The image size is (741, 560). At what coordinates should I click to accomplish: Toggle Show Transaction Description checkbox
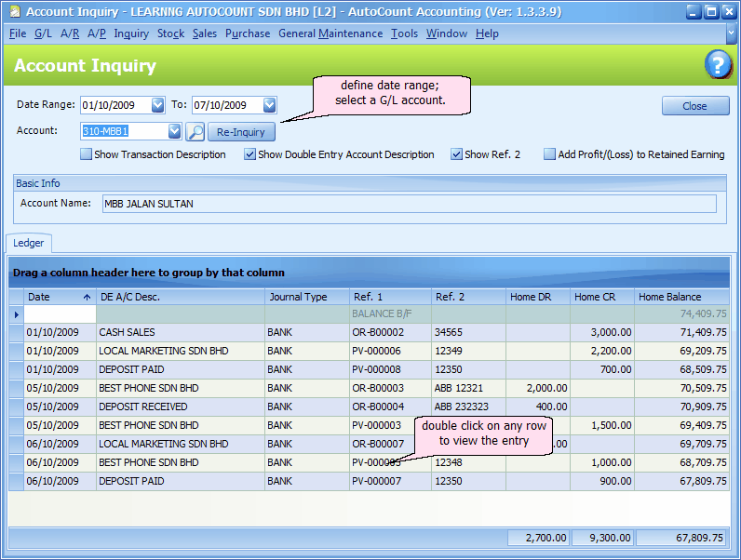86,154
